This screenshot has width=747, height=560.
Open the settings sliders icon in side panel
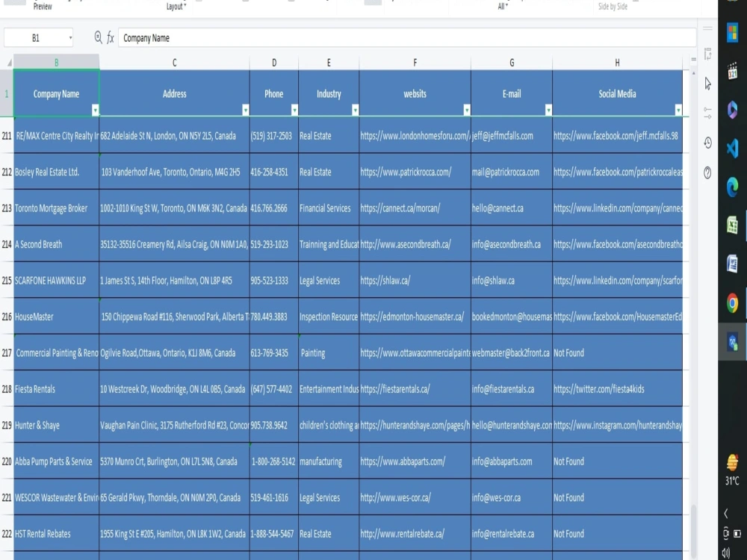pos(708,113)
